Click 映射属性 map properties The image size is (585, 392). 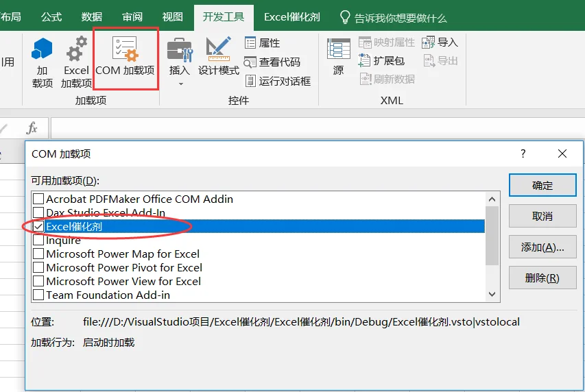387,42
